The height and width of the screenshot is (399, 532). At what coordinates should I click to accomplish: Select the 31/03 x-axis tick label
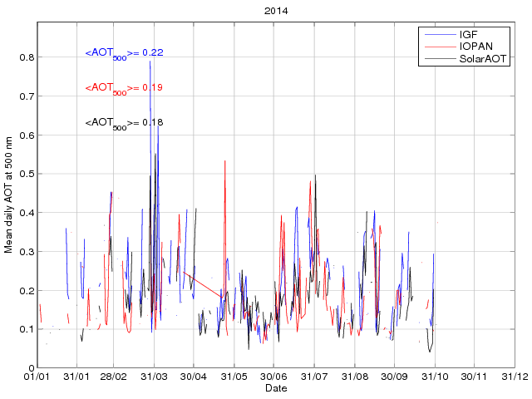tap(154, 377)
